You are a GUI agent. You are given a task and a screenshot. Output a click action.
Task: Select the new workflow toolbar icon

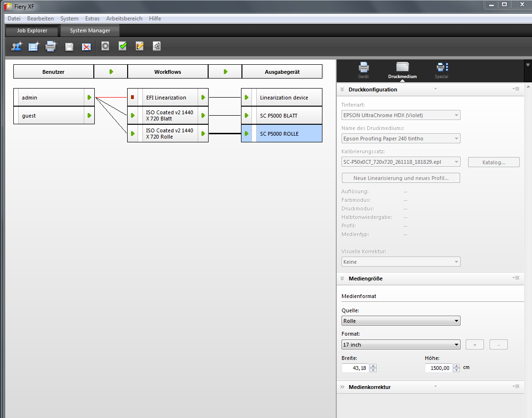click(x=33, y=47)
